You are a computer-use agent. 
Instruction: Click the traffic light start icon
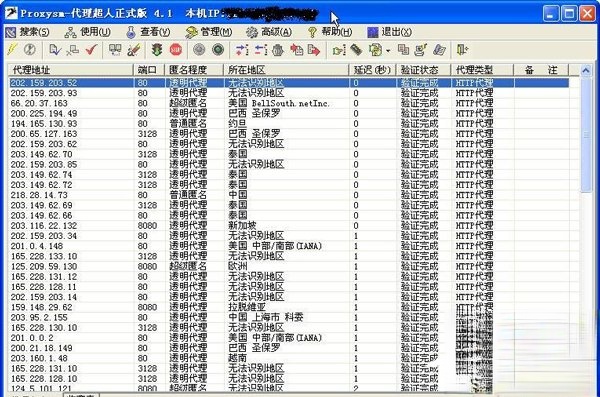(157, 50)
